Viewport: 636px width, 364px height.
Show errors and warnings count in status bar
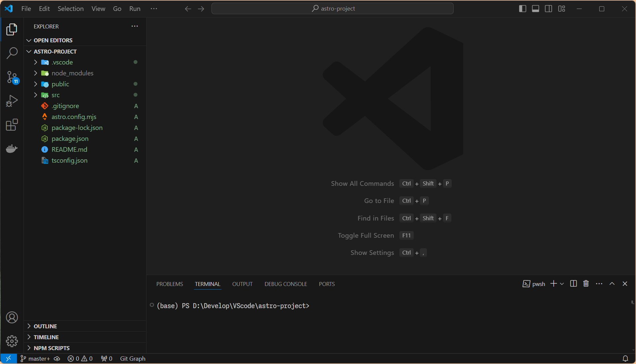(x=80, y=358)
